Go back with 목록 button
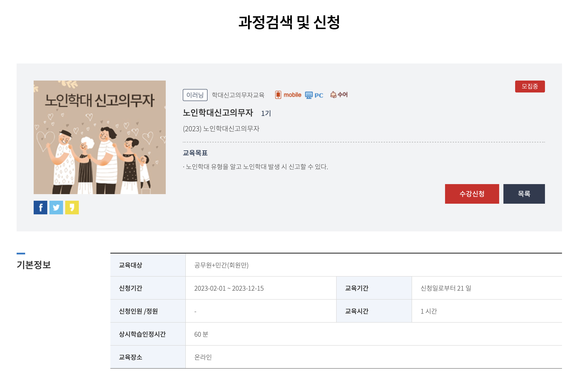588x378 pixels. pyautogui.click(x=524, y=194)
